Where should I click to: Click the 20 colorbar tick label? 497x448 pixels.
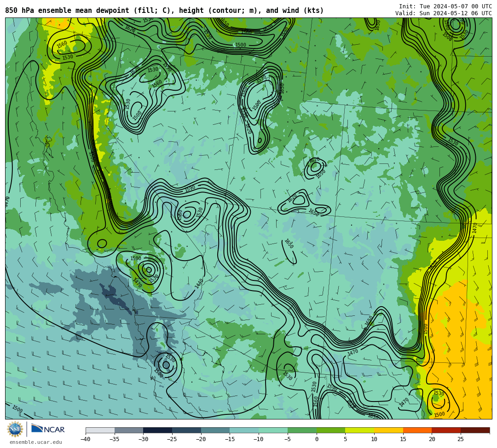pos(432,439)
